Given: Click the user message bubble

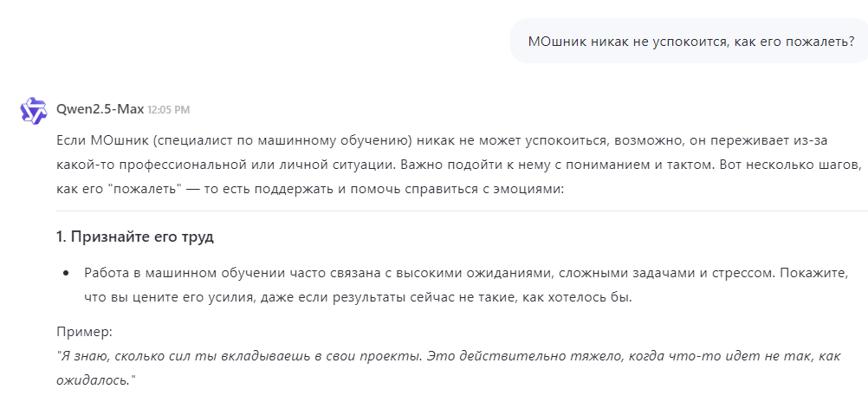Looking at the screenshot, I should pyautogui.click(x=689, y=42).
